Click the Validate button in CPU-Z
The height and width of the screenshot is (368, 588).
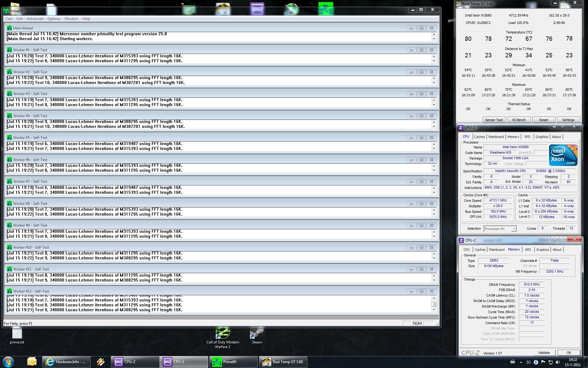544,353
